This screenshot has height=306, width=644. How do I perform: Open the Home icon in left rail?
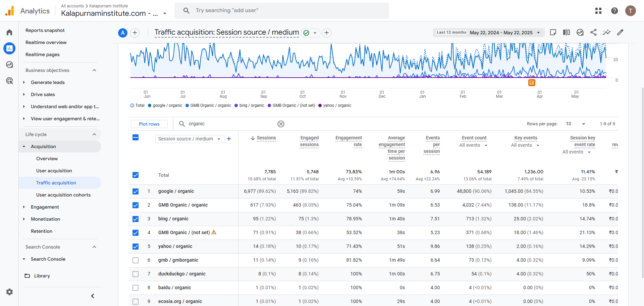click(9, 32)
